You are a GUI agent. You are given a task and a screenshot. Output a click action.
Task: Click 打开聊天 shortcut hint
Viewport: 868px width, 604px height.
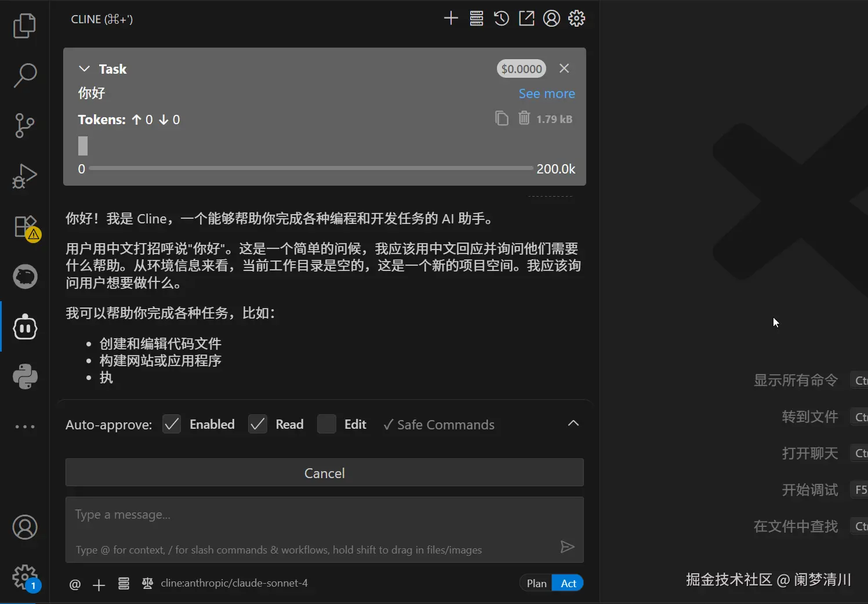810,453
